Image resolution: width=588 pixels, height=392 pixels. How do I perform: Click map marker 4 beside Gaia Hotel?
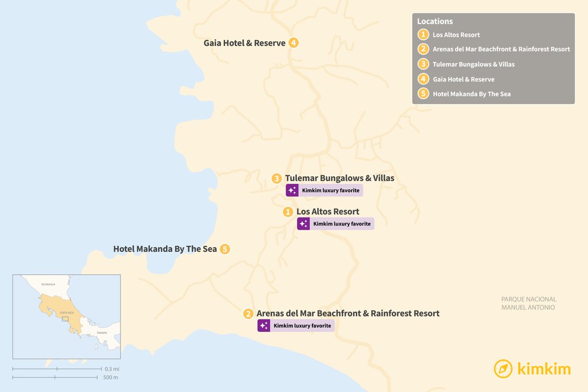click(x=293, y=42)
